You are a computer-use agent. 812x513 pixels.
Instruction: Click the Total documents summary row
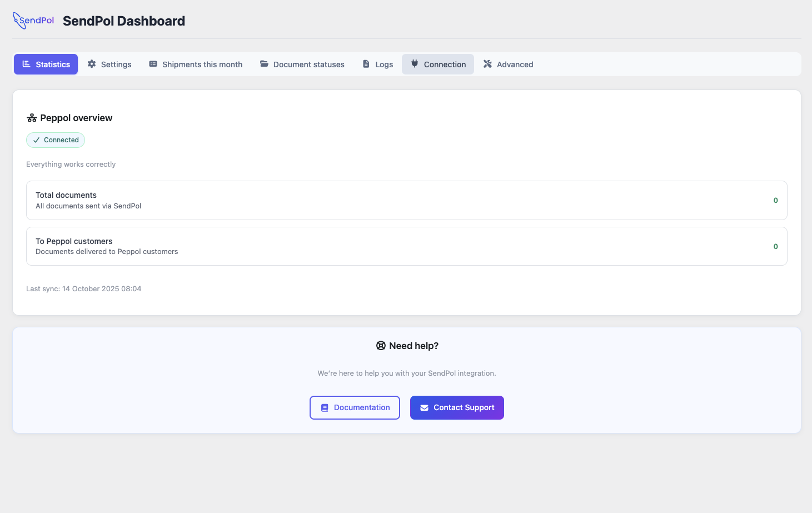click(406, 200)
